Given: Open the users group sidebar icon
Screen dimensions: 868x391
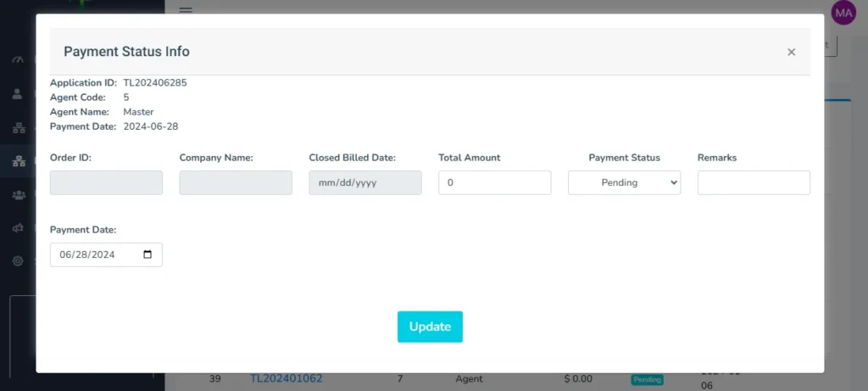Looking at the screenshot, I should coord(18,194).
